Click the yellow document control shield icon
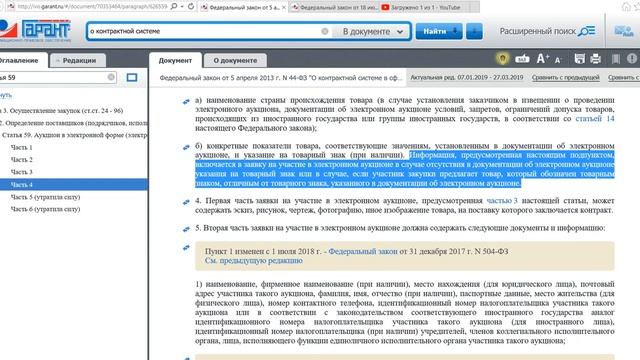Screen dimensions: 640x360 tap(502, 59)
